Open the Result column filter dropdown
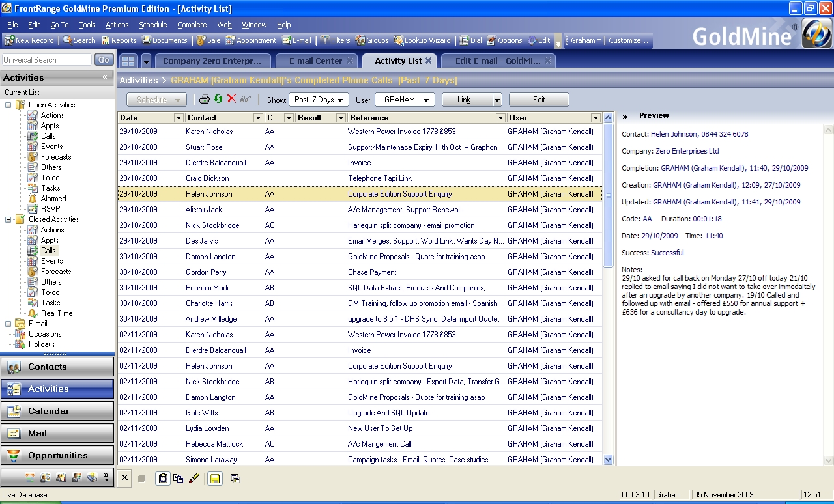The width and height of the screenshot is (834, 504). 341,118
